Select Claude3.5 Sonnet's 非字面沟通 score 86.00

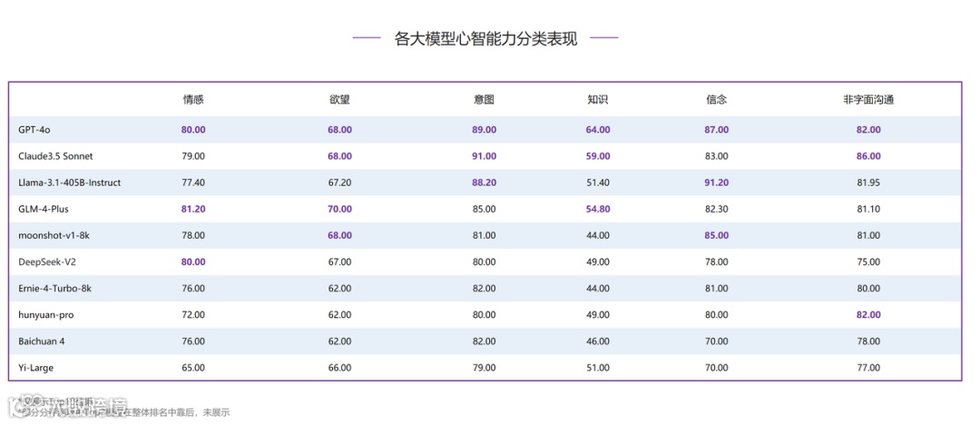coord(868,156)
